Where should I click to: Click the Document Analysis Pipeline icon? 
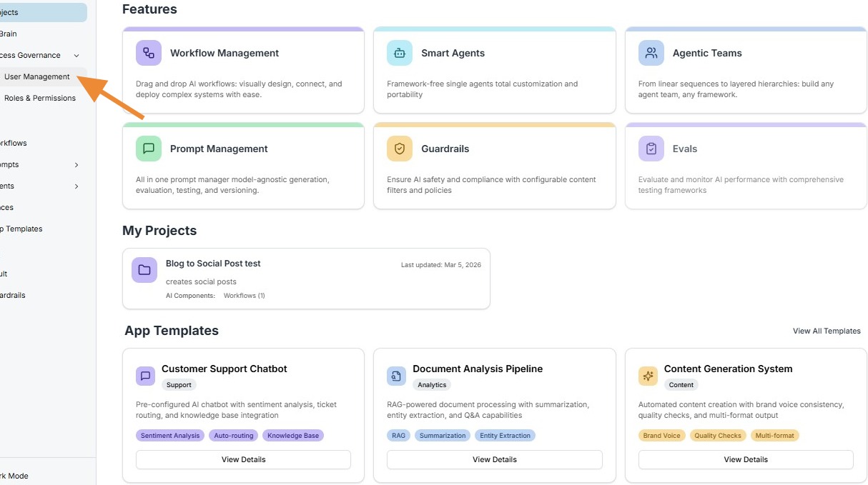[396, 376]
